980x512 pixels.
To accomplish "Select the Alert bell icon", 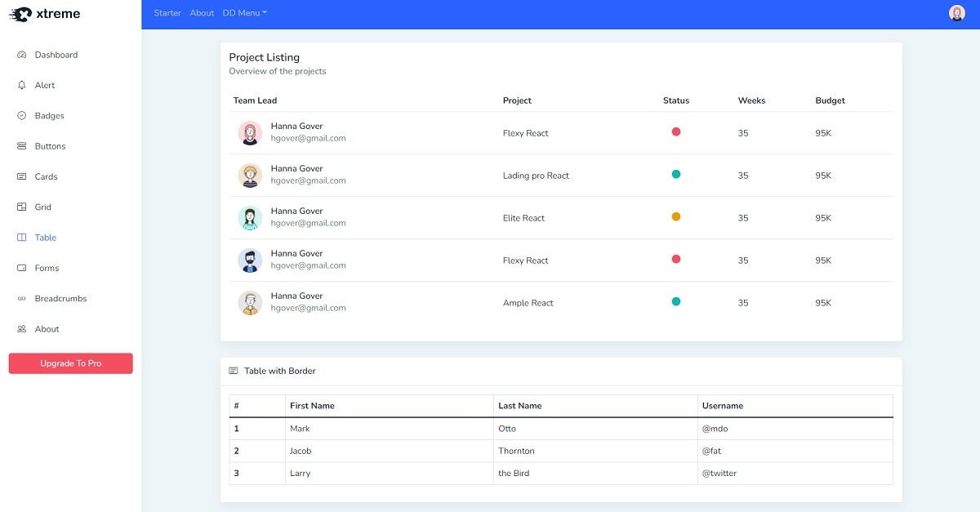I will 20,85.
